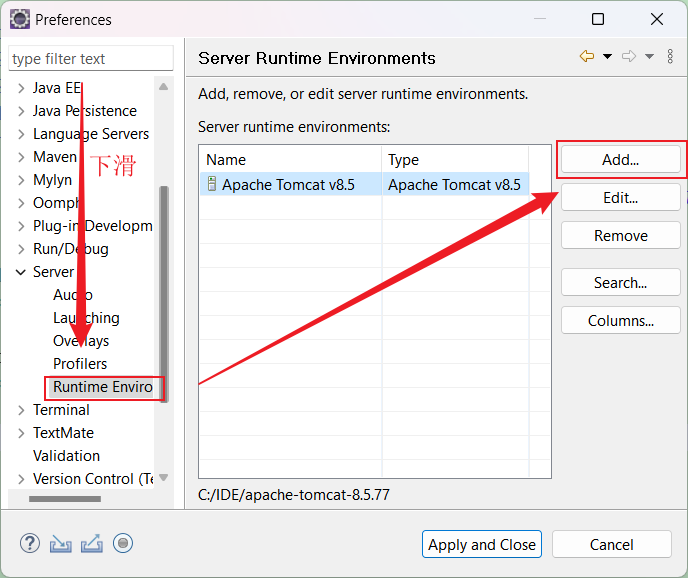Click the tree scroll up arrow

click(164, 86)
